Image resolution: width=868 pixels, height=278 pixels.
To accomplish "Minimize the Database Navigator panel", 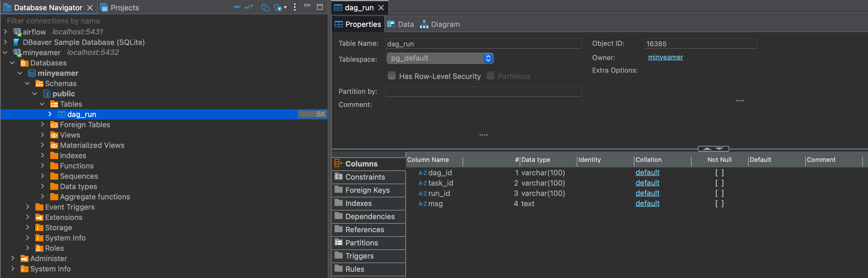I will tap(307, 6).
